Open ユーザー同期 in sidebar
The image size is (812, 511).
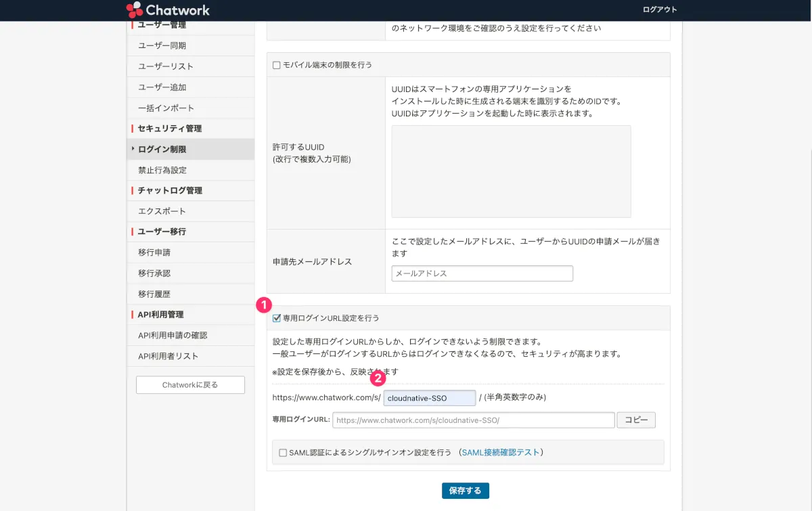(x=162, y=45)
